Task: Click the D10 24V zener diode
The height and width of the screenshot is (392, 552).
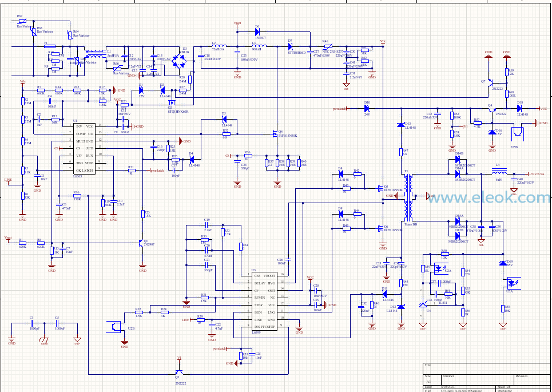Action: point(367,109)
